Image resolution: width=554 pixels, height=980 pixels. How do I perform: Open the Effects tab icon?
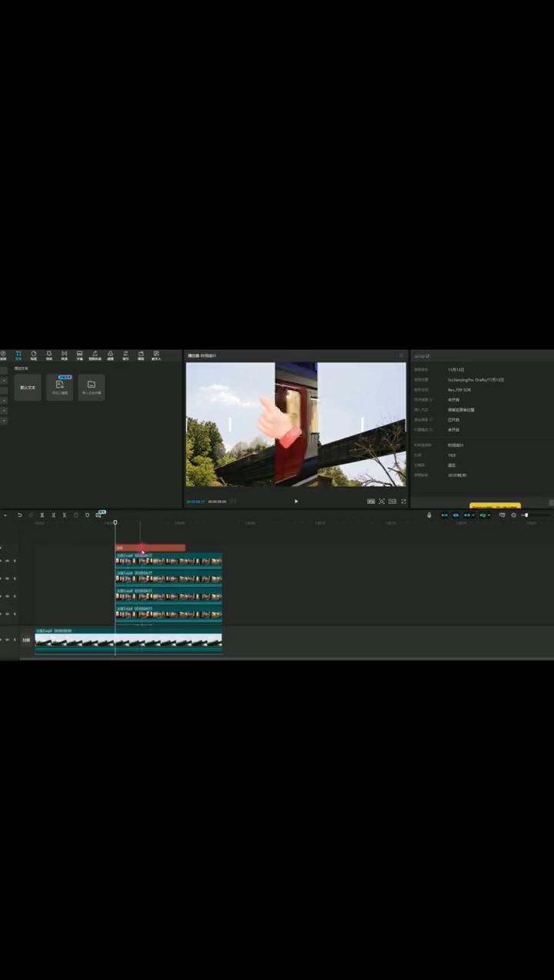[x=49, y=355]
